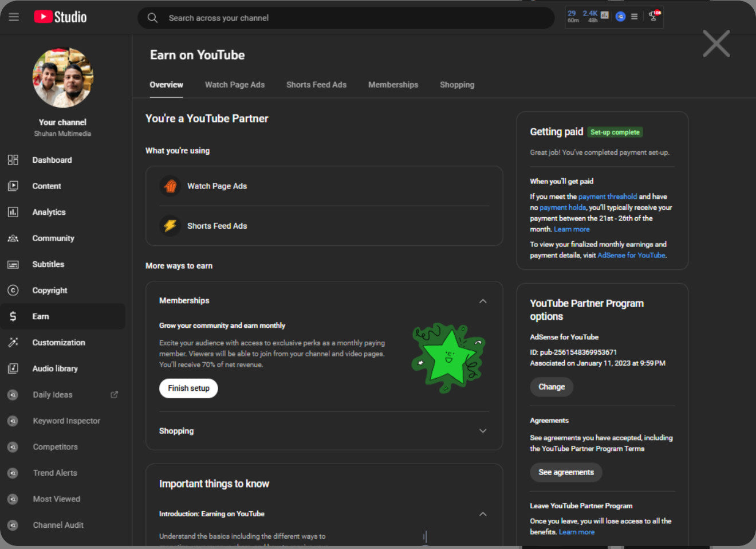
Task: Open Keyword Inspector label in sidebar
Action: tap(66, 421)
